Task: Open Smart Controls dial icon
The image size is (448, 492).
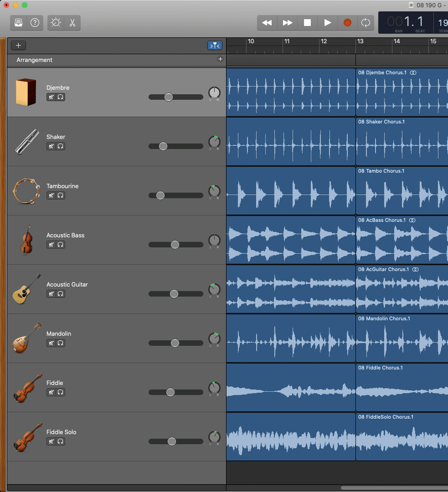Action: 56,22
